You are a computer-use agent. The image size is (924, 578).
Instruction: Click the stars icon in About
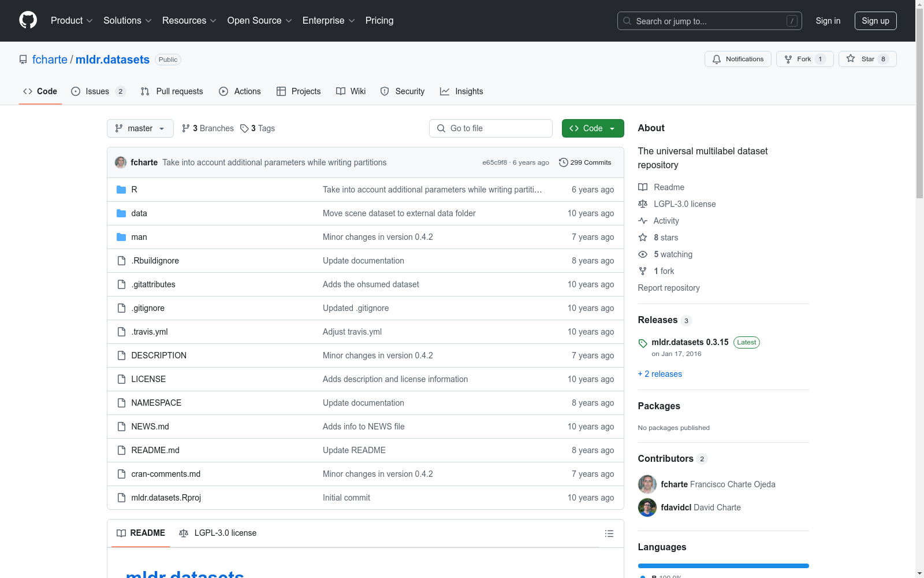(x=643, y=238)
